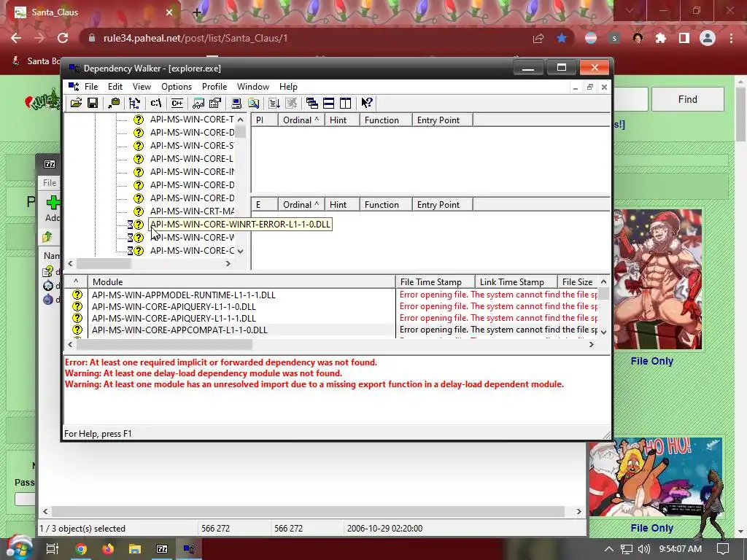
Task: Open the Edit menu
Action: coord(115,87)
